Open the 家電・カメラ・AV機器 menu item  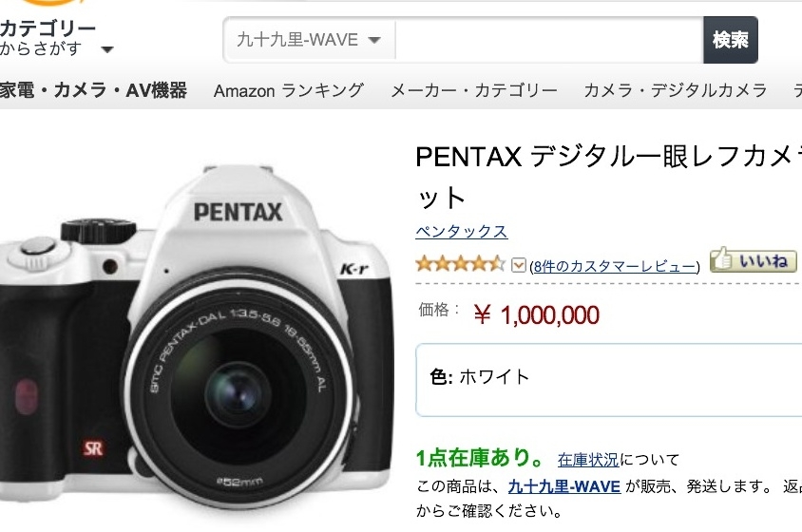tap(93, 91)
